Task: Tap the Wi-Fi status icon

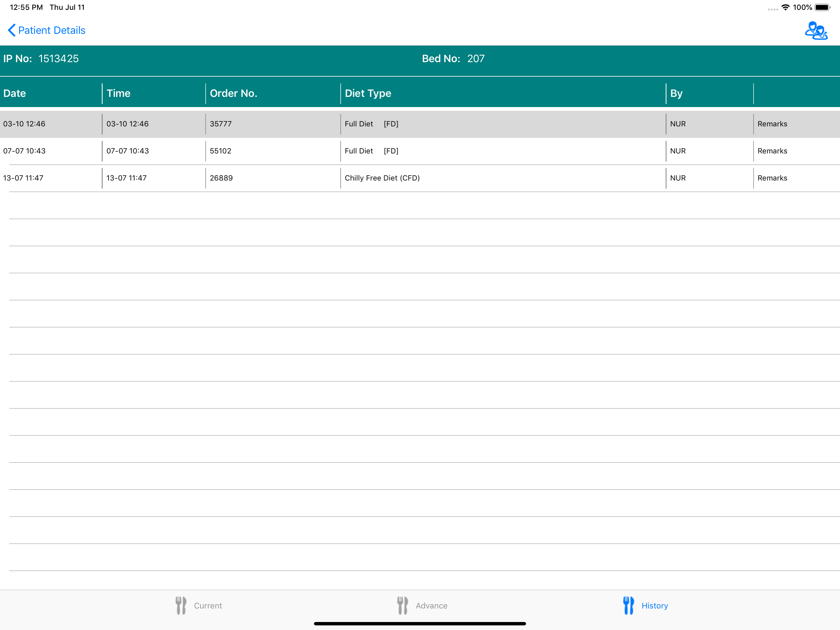Action: coord(785,7)
